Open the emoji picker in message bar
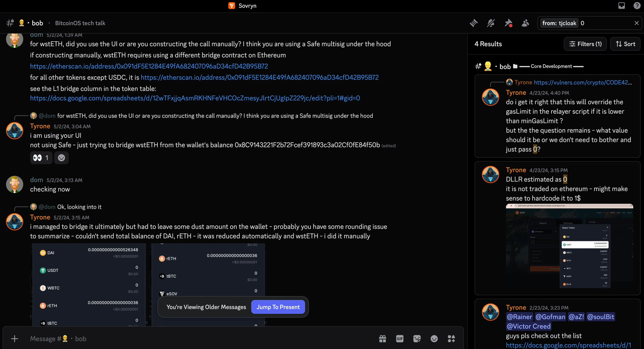This screenshot has height=349, width=644. [x=434, y=339]
